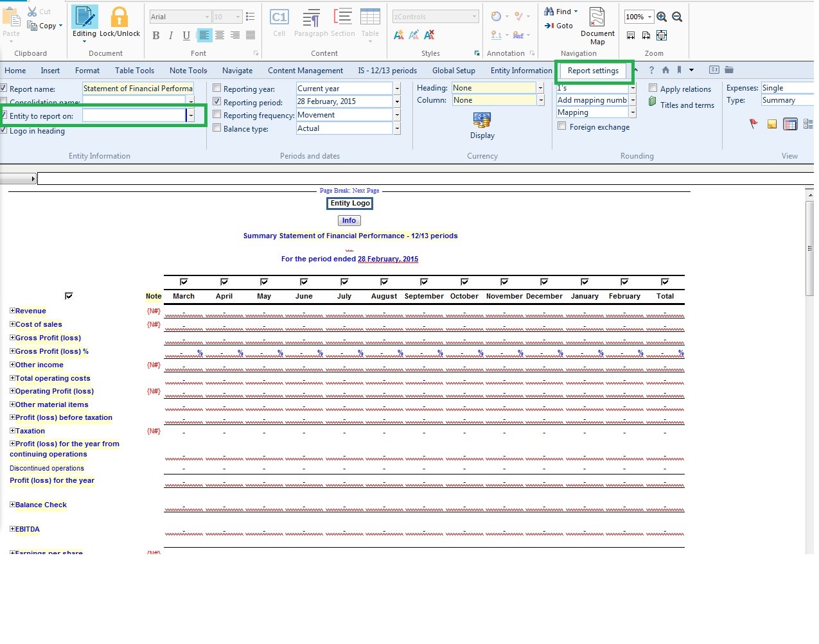Click the zoom out magnifier

[677, 17]
